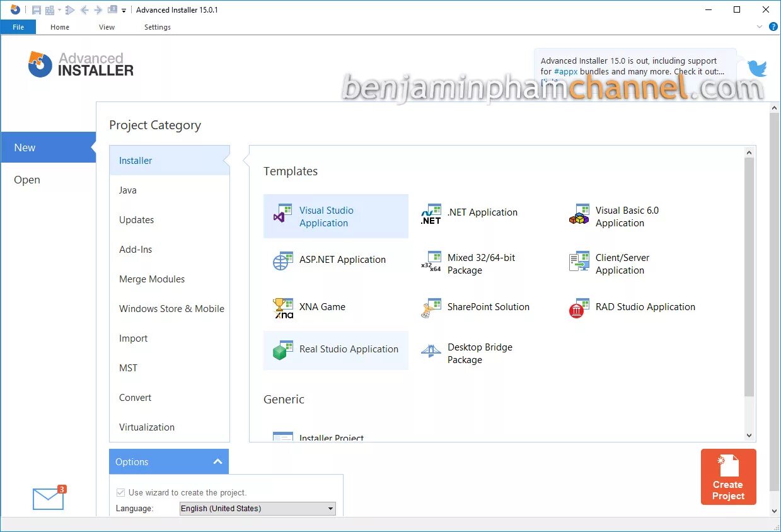Click the Options icon in quick access toolbar
This screenshot has width=781, height=532.
pyautogui.click(x=112, y=10)
